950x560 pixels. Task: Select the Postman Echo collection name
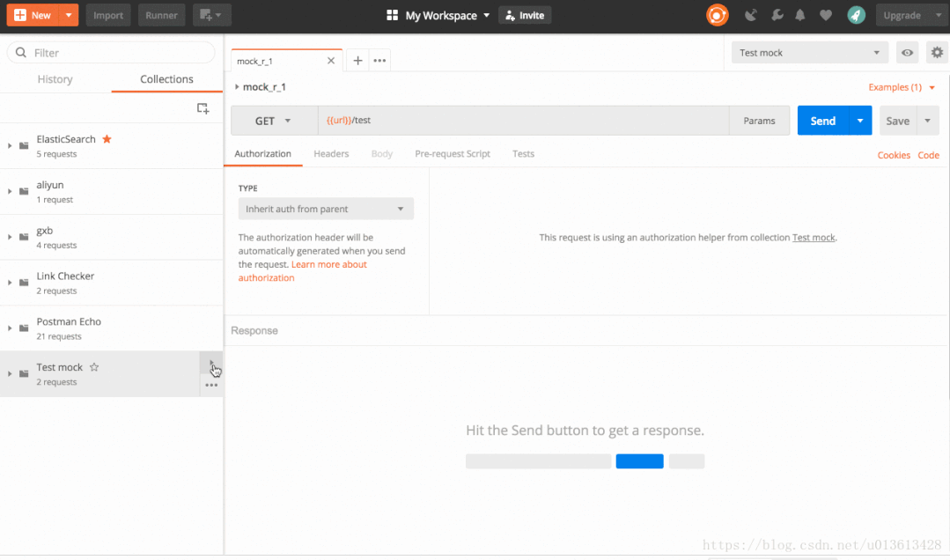tap(69, 321)
